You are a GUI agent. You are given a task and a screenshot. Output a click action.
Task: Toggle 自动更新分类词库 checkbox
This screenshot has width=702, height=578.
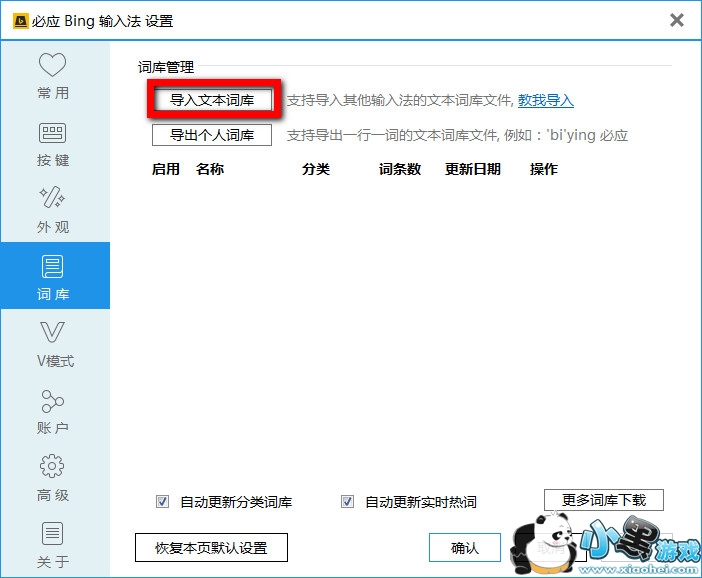tap(163, 501)
